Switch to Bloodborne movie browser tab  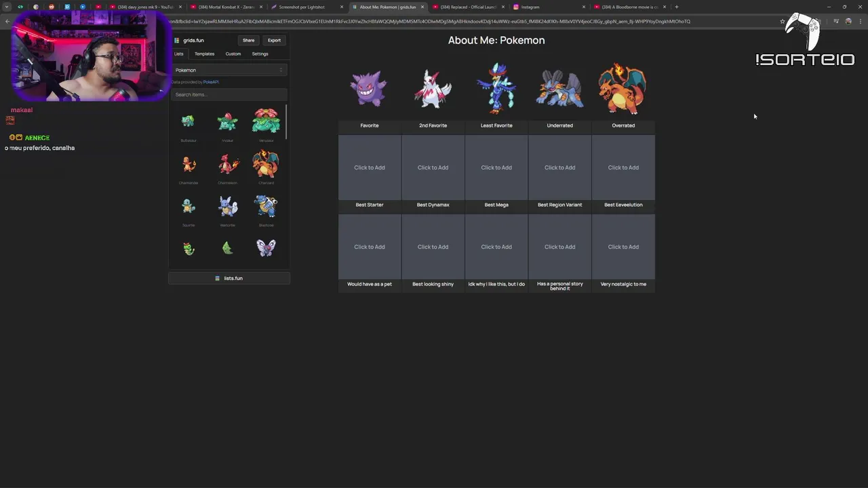[630, 7]
